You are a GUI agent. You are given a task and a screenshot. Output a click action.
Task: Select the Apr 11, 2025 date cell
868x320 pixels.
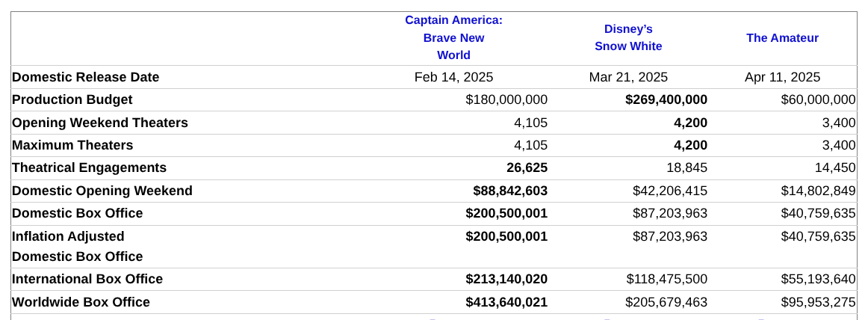(782, 77)
